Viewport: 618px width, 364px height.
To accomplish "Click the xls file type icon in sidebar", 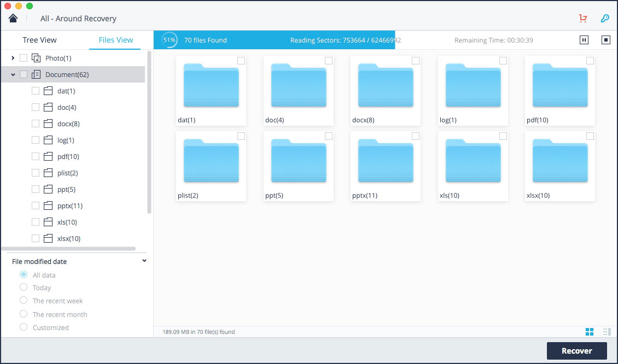I will [48, 222].
